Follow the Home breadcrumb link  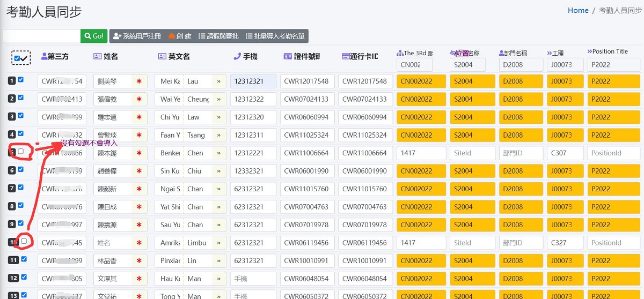click(x=578, y=10)
